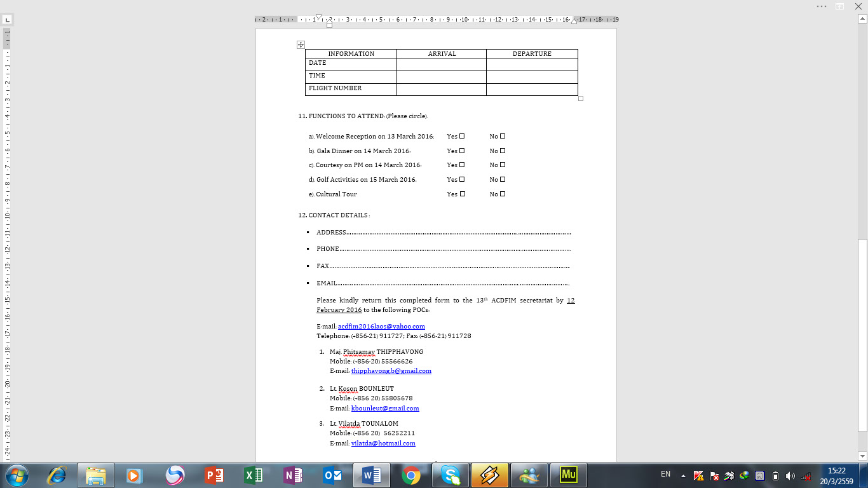Check No for Courtesy on PM
The width and height of the screenshot is (868, 488).
[502, 165]
